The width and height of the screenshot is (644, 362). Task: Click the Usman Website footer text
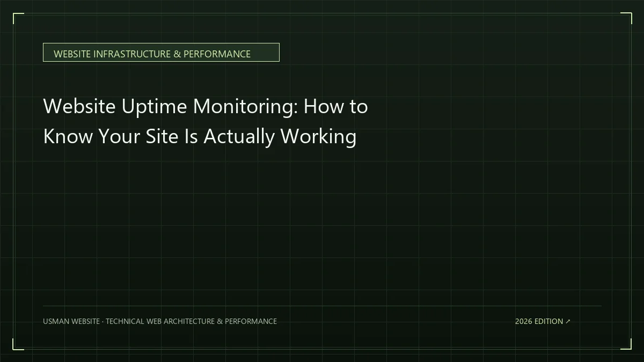click(x=160, y=321)
